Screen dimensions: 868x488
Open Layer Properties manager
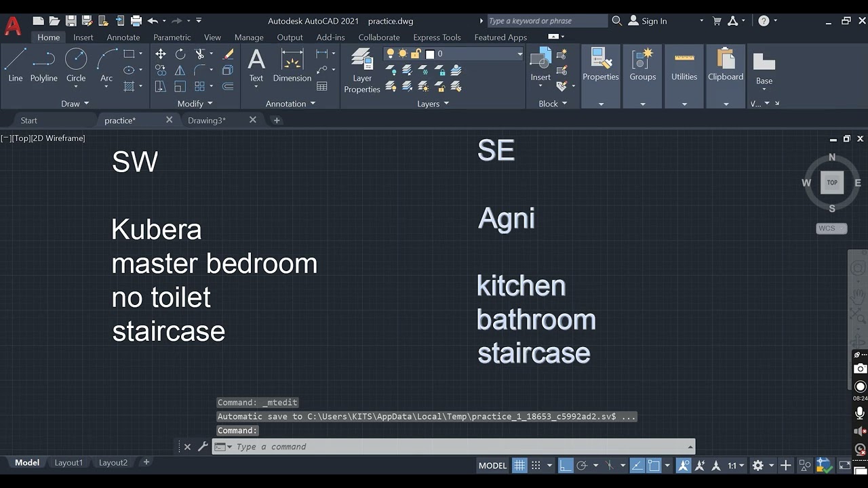click(362, 70)
